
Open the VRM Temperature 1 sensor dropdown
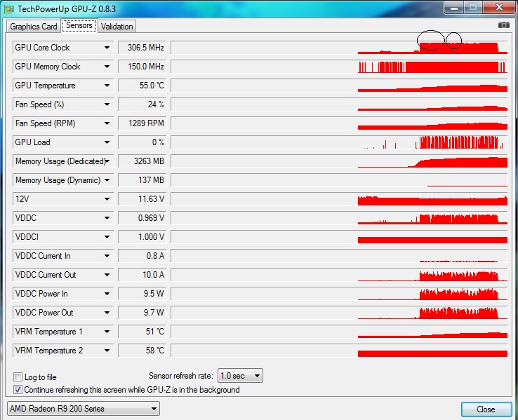coord(107,332)
